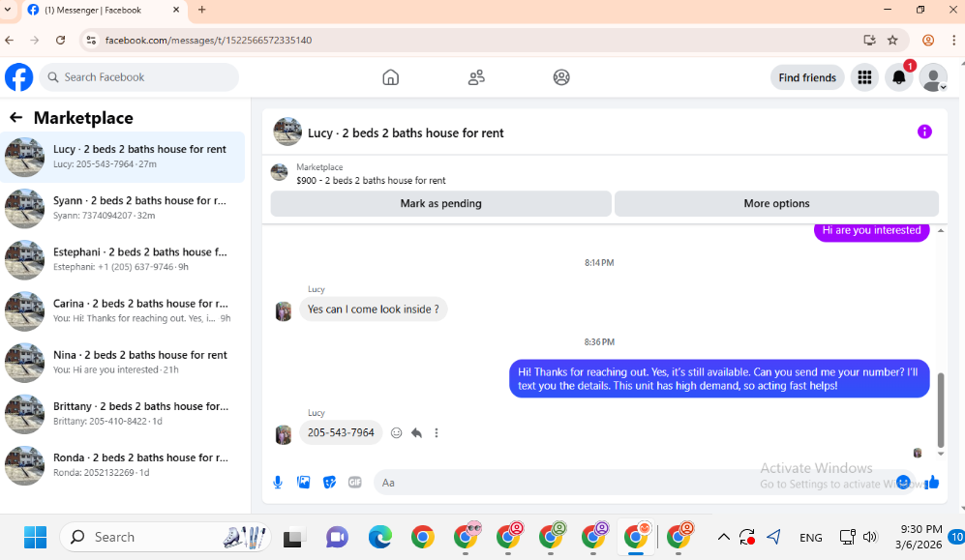
Task: Open the tab search dropdown
Action: [8, 10]
